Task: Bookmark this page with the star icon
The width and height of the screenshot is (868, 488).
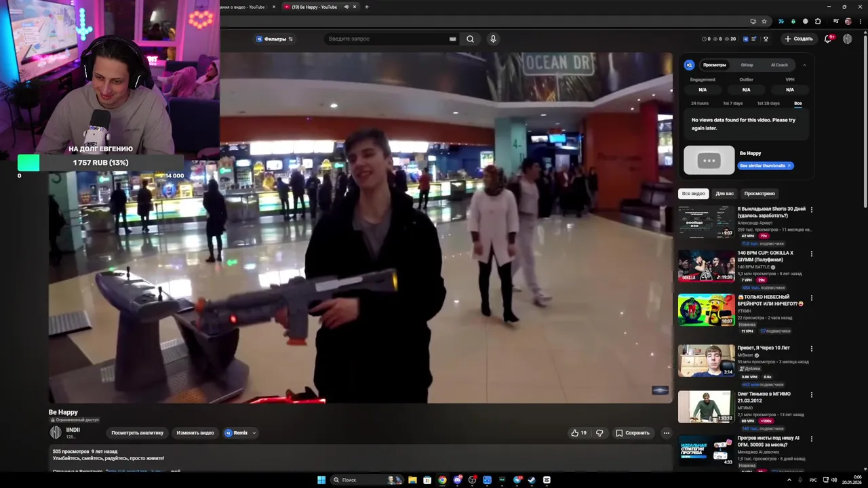Action: pyautogui.click(x=764, y=21)
